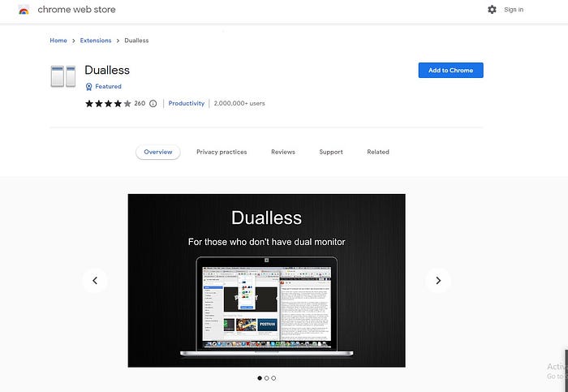This screenshot has width=568, height=392.
Task: Click the 2,000,000+ users text
Action: tap(239, 104)
